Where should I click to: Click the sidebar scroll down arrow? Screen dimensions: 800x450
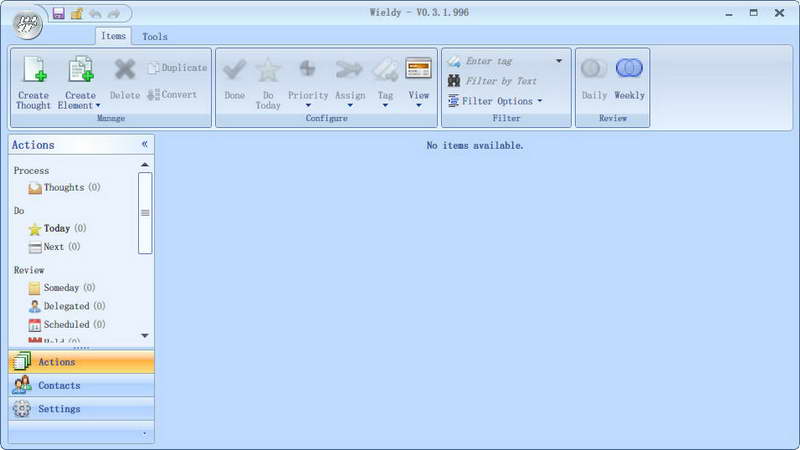coord(145,335)
